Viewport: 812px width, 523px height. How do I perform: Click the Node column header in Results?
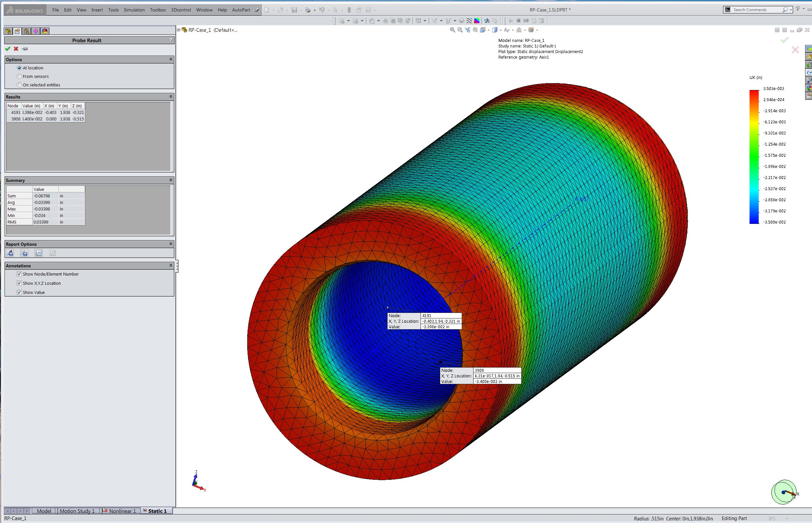click(x=14, y=106)
